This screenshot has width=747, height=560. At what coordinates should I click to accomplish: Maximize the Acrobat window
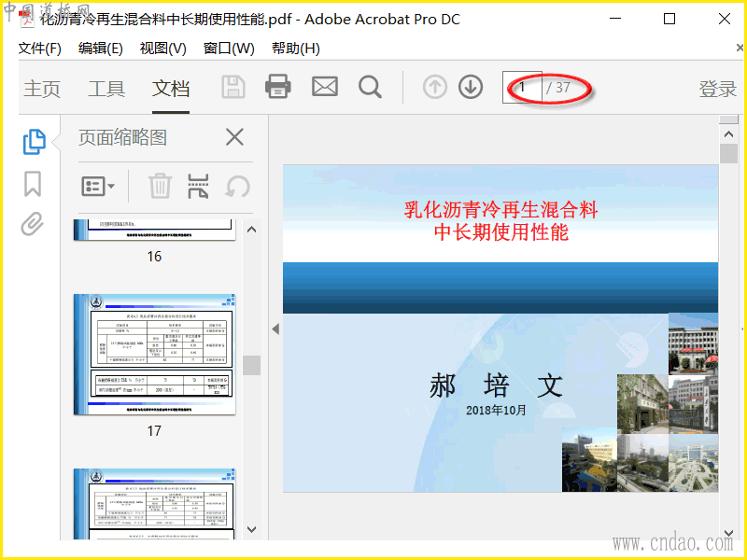[669, 19]
